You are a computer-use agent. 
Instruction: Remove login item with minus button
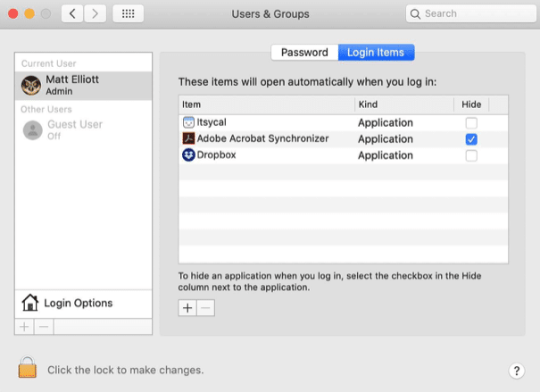[x=206, y=308]
